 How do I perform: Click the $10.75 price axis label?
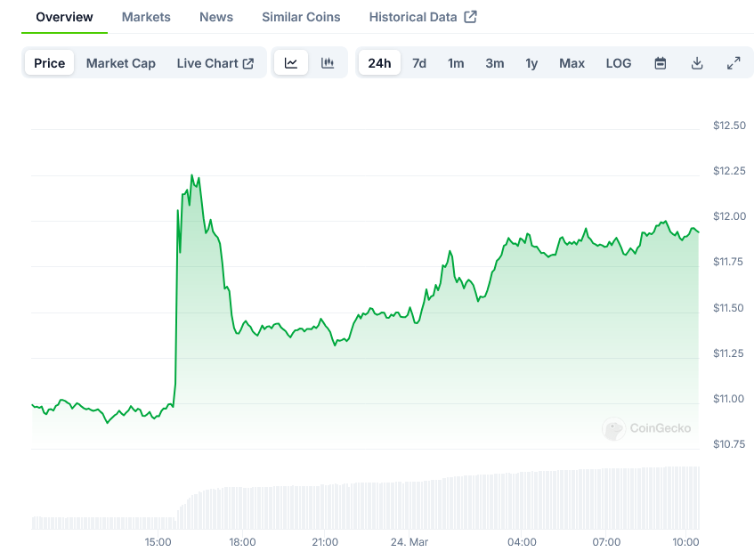tap(729, 444)
